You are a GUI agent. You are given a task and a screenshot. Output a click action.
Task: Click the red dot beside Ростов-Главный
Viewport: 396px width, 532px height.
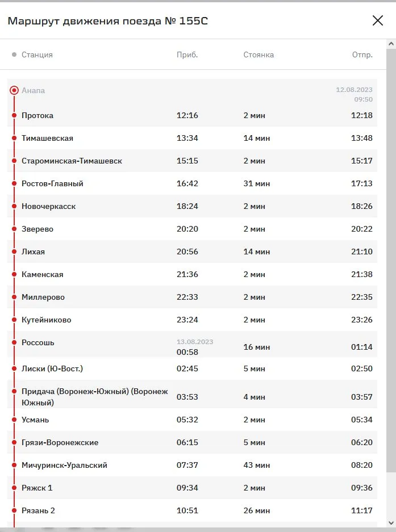pyautogui.click(x=14, y=183)
